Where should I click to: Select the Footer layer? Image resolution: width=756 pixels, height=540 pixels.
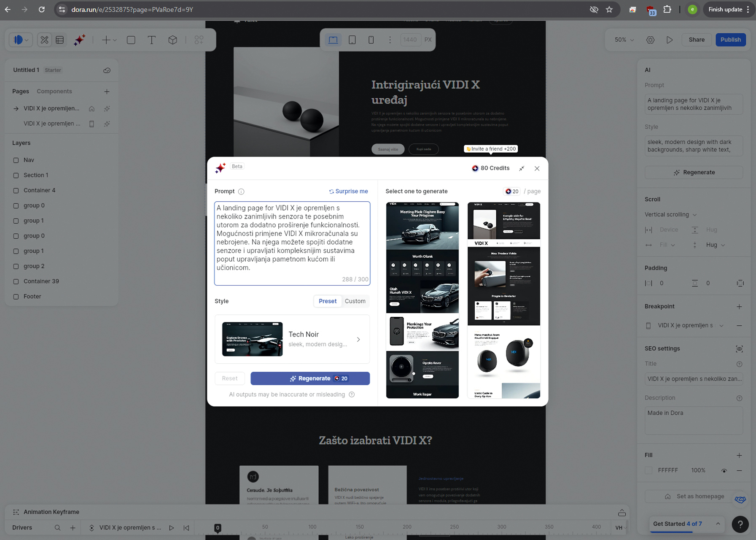point(32,297)
